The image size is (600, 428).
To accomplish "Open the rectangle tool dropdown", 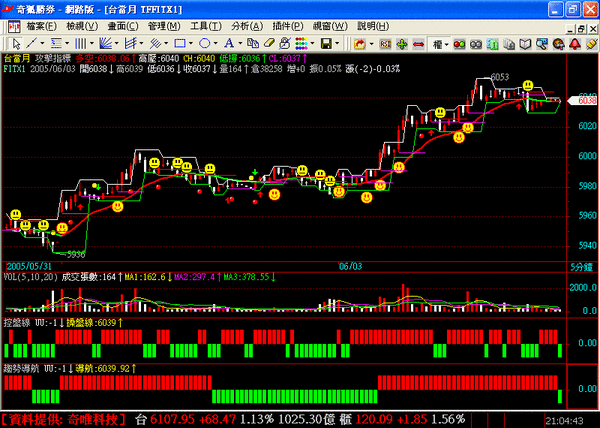I will 191,44.
